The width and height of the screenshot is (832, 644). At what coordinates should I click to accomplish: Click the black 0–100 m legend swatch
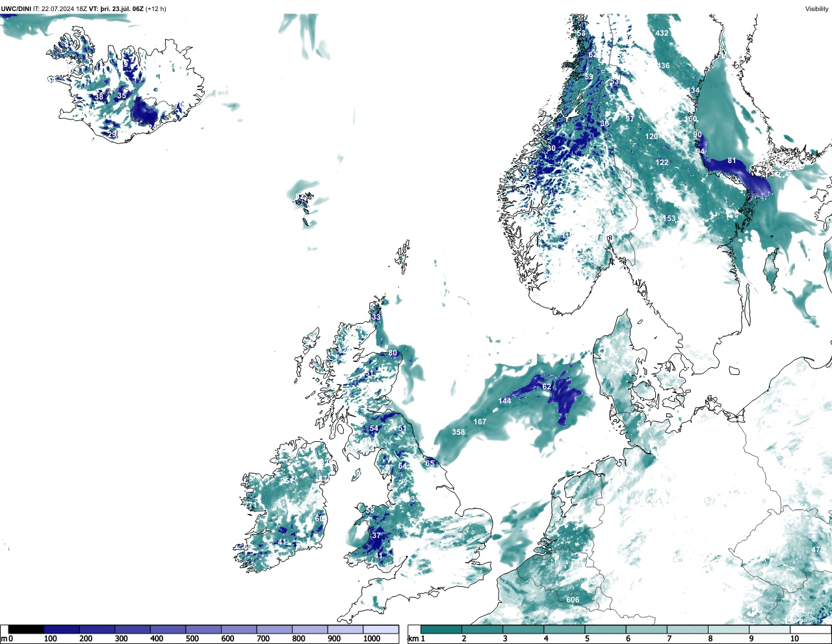(26, 629)
